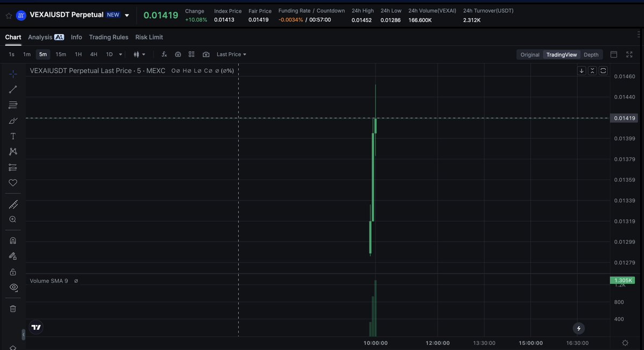Viewport: 644px width, 350px height.
Task: Select the patterns drawing tool
Action: [x=13, y=152]
